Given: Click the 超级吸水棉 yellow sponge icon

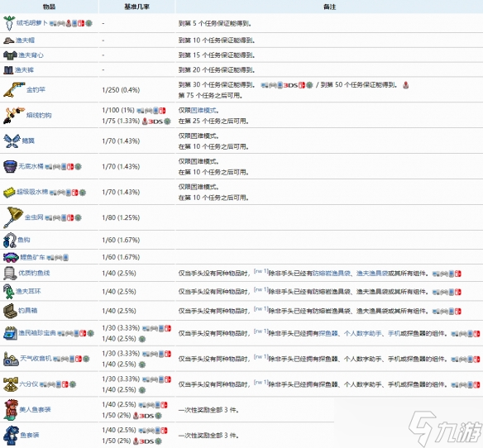Looking at the screenshot, I should (x=9, y=192).
